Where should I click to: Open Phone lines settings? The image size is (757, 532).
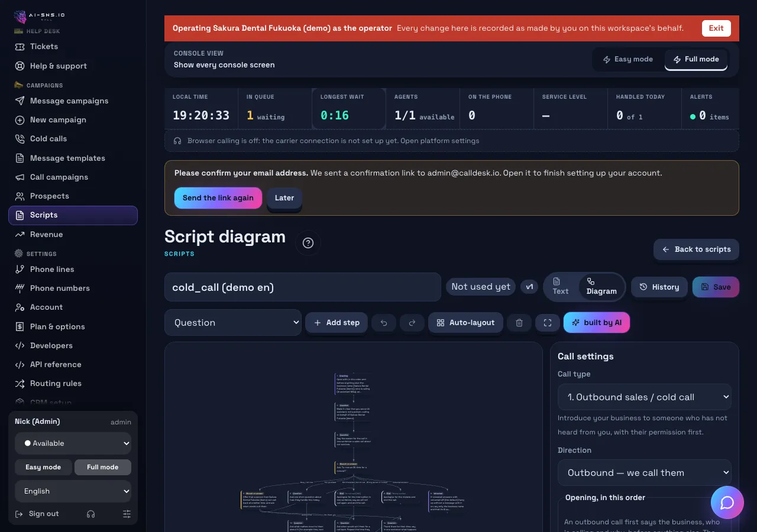73,269
